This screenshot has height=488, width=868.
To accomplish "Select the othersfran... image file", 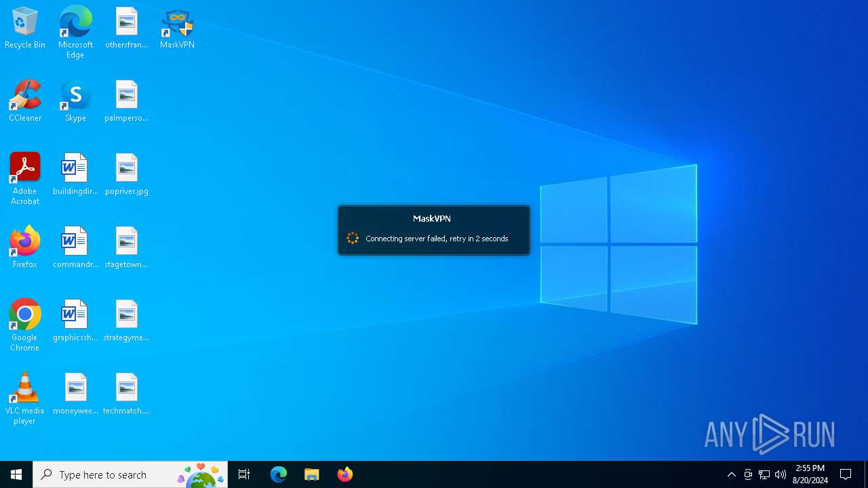I will 126,28.
